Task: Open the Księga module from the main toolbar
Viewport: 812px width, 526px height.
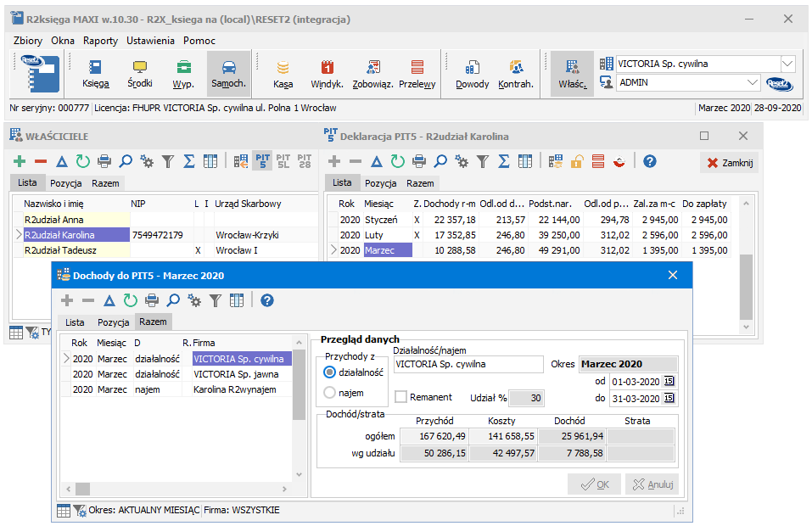Action: click(95, 74)
